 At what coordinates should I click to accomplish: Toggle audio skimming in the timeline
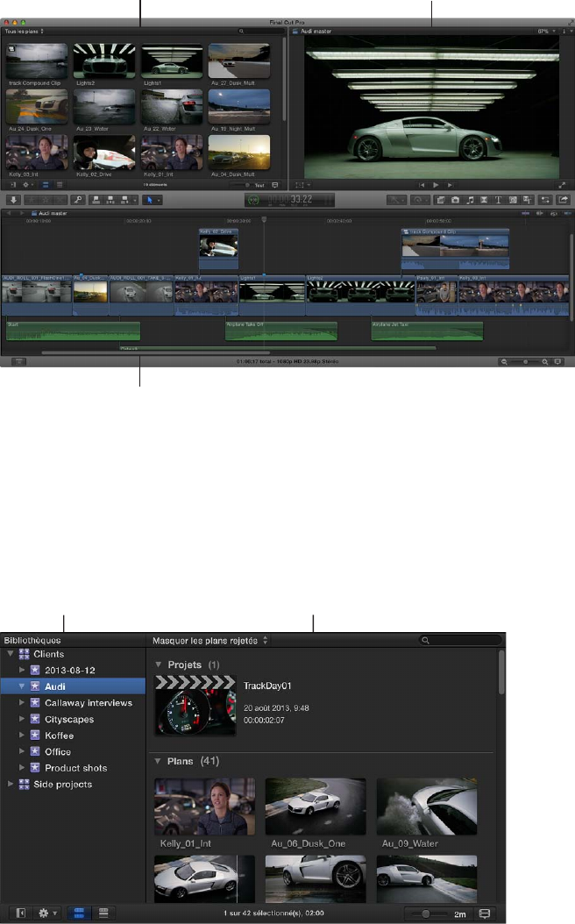pyautogui.click(x=540, y=213)
